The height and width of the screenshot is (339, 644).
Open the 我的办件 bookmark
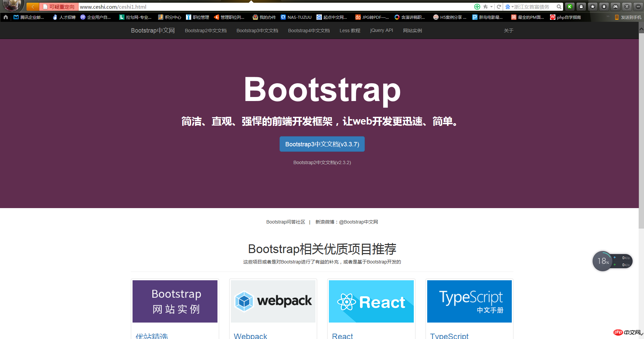(264, 17)
